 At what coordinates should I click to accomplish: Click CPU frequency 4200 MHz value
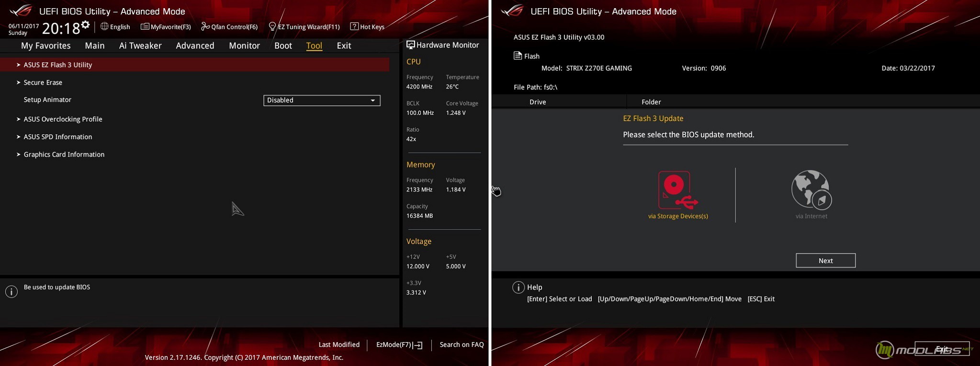point(419,87)
